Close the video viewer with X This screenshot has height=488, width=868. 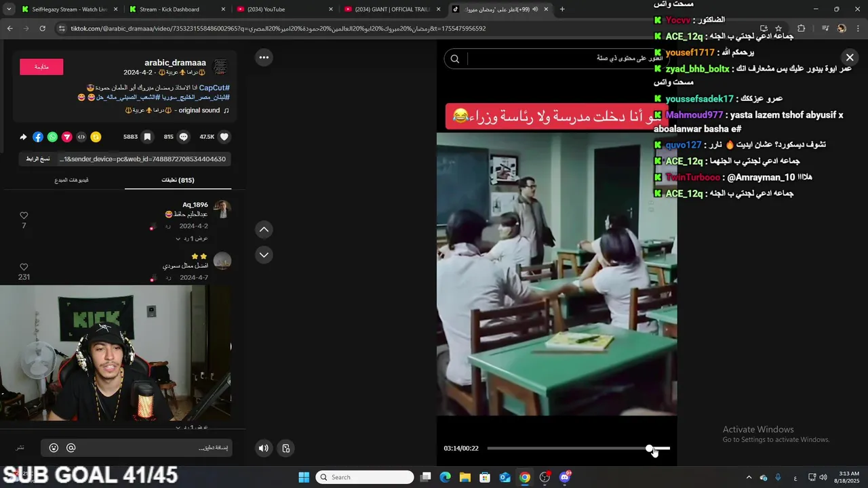click(x=850, y=58)
